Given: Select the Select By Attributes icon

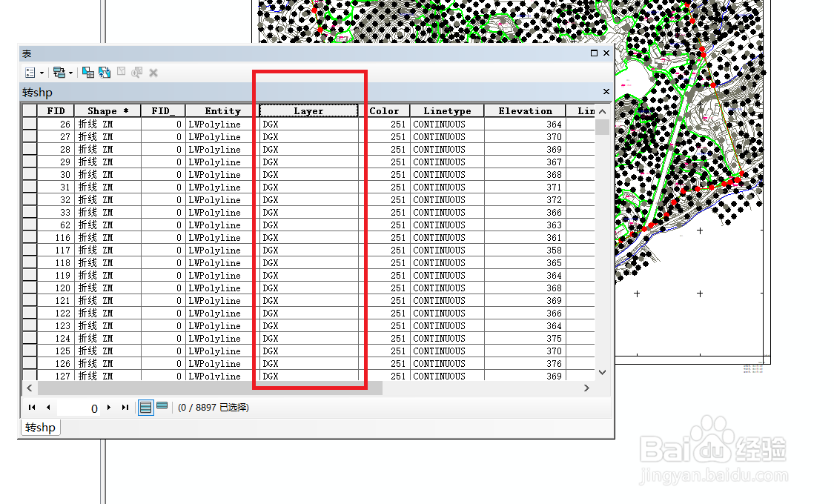Looking at the screenshot, I should (x=89, y=72).
